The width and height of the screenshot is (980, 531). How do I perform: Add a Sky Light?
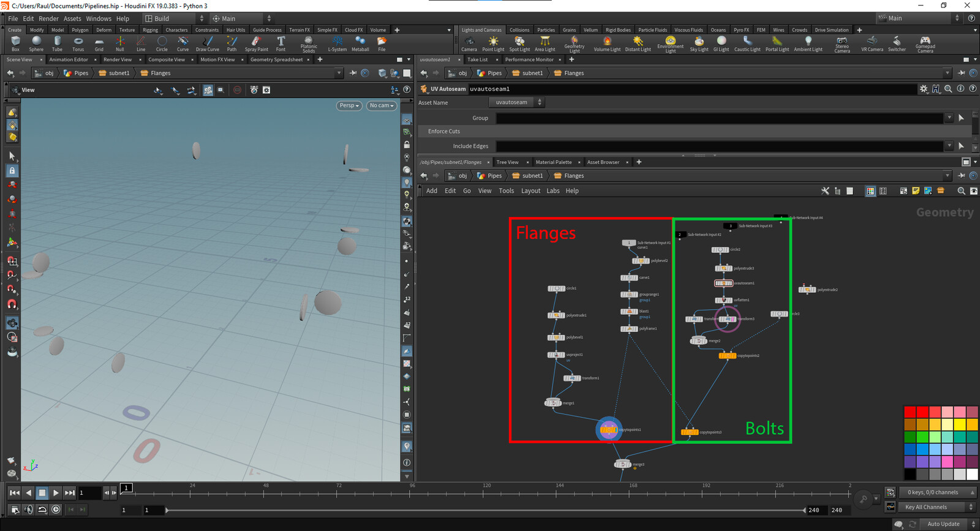point(699,43)
